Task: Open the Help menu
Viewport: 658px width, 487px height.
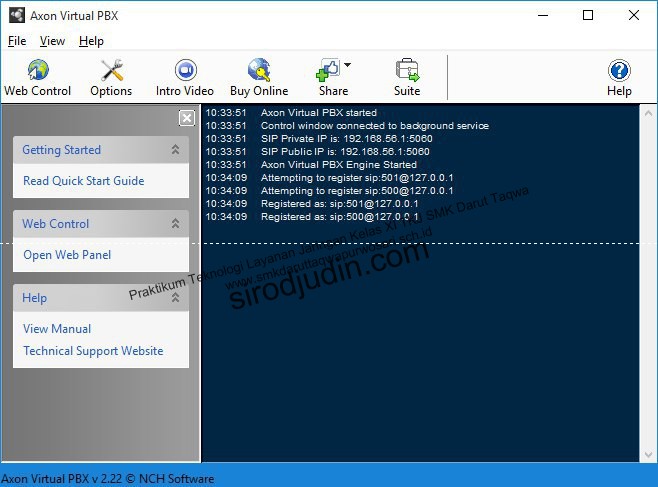Action: tap(91, 41)
